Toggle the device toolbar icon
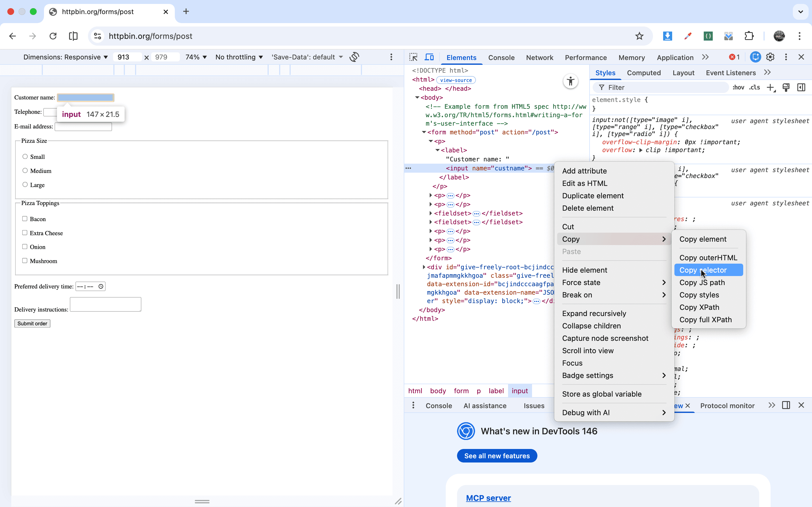This screenshot has width=812, height=507. click(429, 57)
